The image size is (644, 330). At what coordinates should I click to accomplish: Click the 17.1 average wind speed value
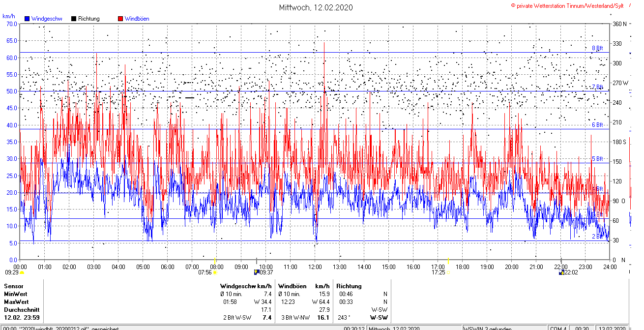(x=266, y=310)
